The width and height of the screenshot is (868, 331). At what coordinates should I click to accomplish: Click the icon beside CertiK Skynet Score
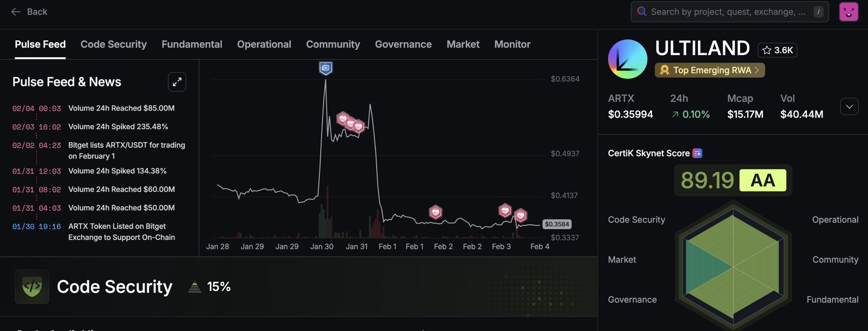[x=697, y=153]
